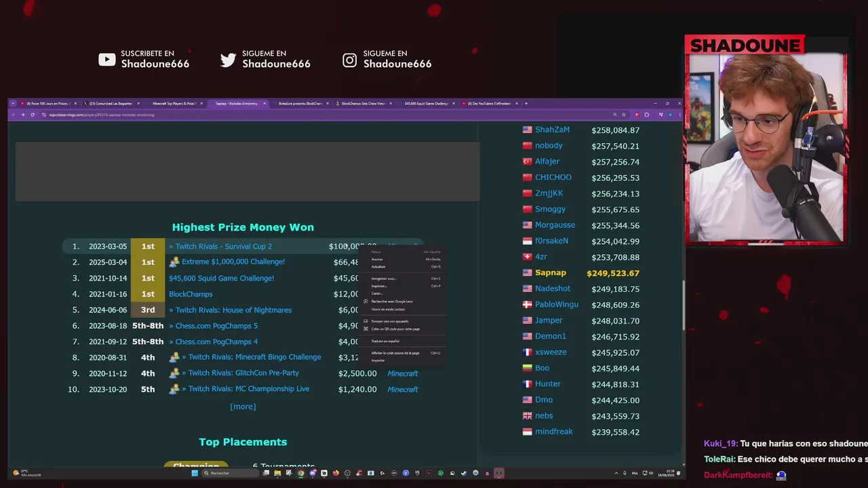
Task: Click the Instagram icon in overlay
Action: pos(349,60)
